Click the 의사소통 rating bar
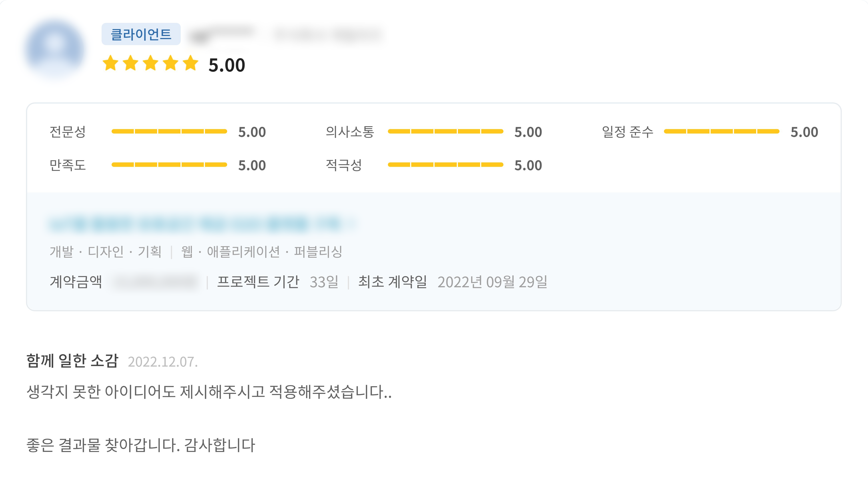The height and width of the screenshot is (483, 868). 445,131
